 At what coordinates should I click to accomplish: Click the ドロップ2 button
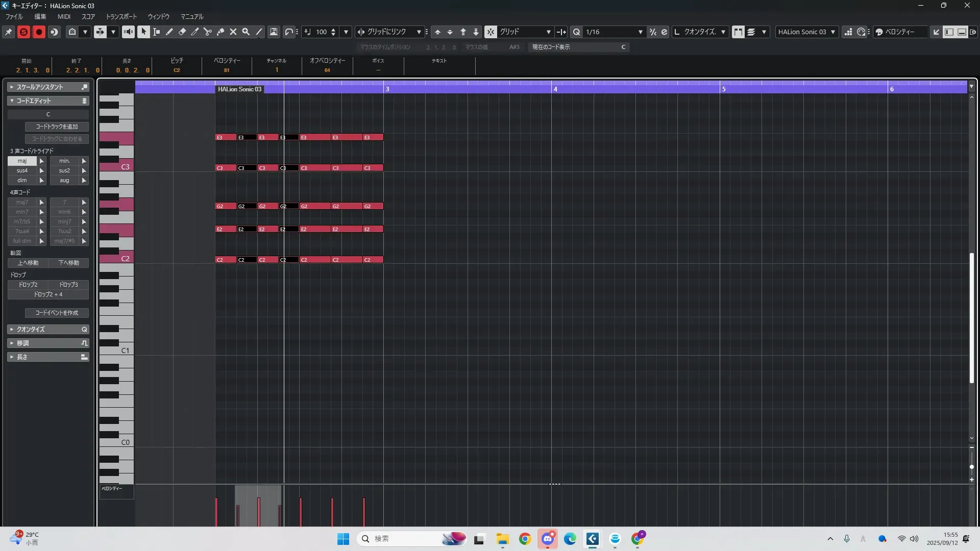click(x=28, y=285)
